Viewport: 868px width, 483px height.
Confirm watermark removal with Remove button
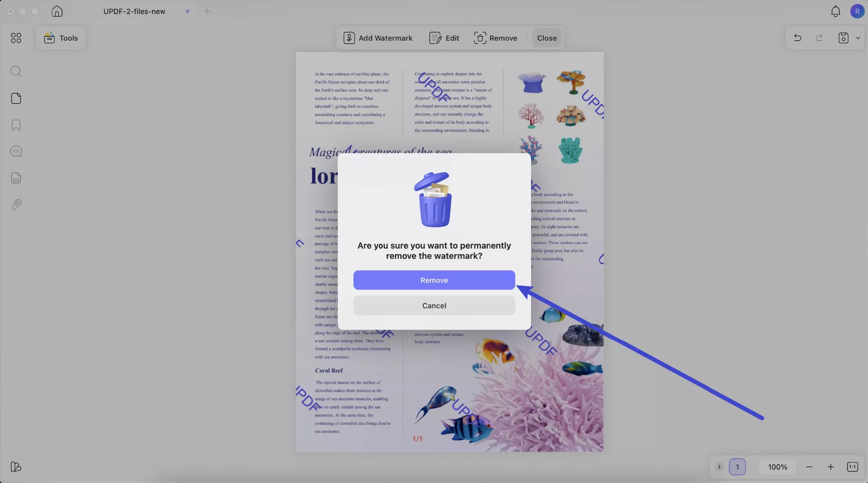pyautogui.click(x=434, y=280)
